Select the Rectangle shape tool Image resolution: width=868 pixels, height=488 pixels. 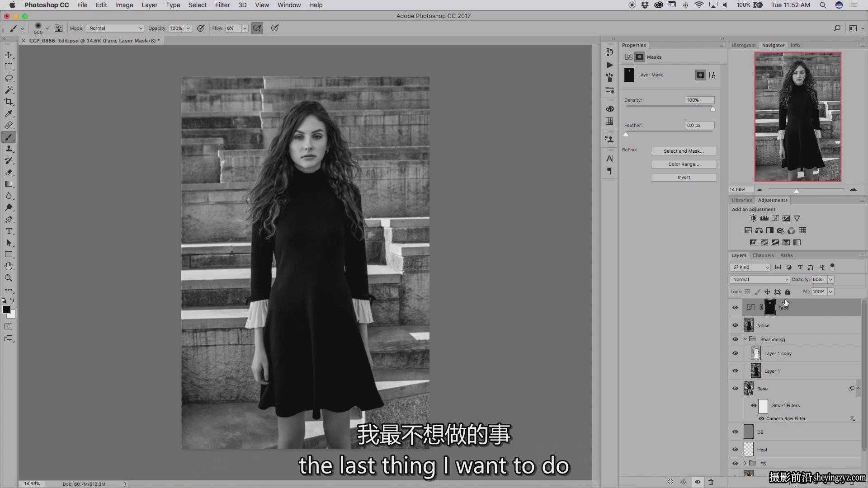(x=9, y=254)
